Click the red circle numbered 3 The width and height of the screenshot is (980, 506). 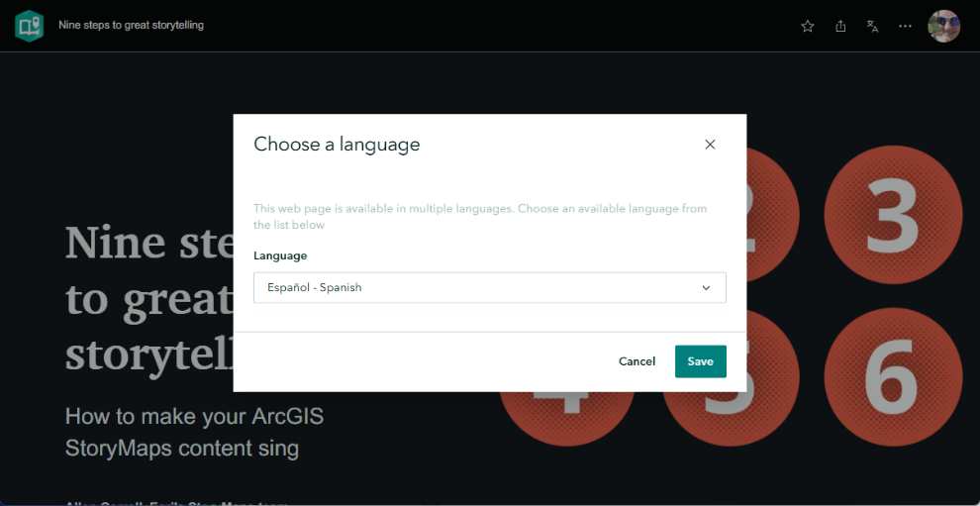(893, 215)
